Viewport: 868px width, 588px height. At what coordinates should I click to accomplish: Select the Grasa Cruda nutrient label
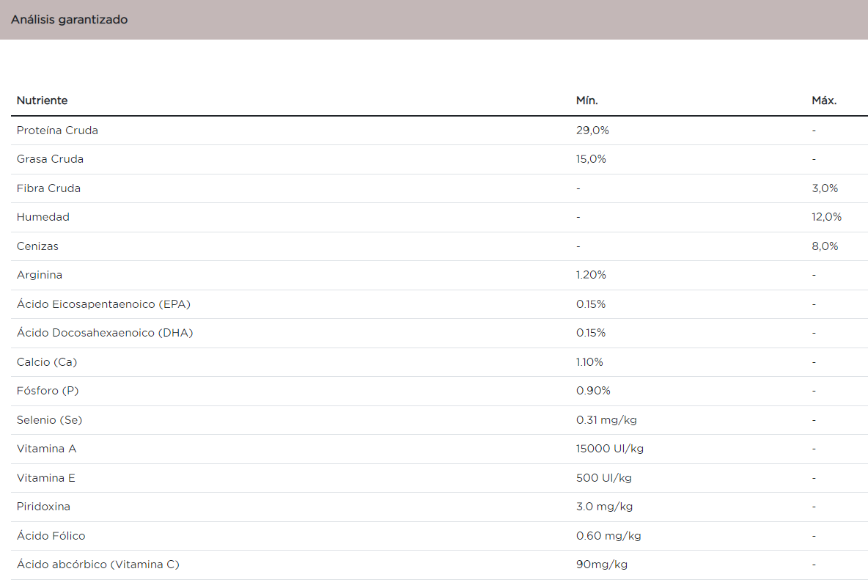(50, 159)
